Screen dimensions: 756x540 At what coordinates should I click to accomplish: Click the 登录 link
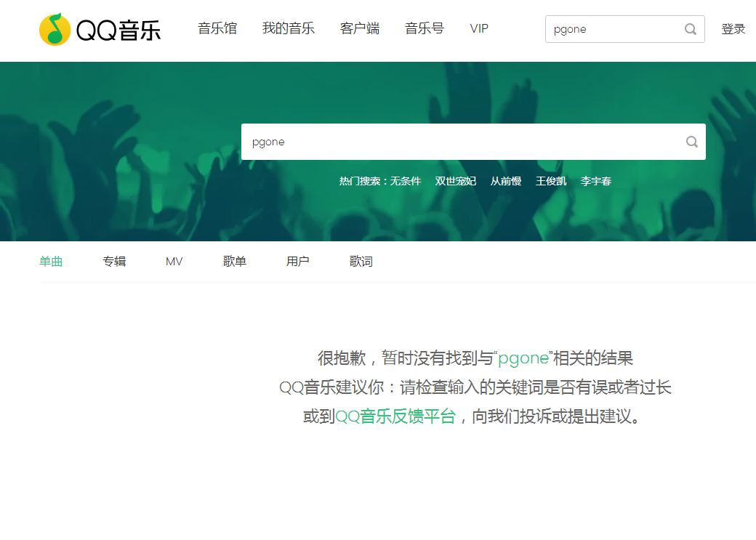[733, 28]
